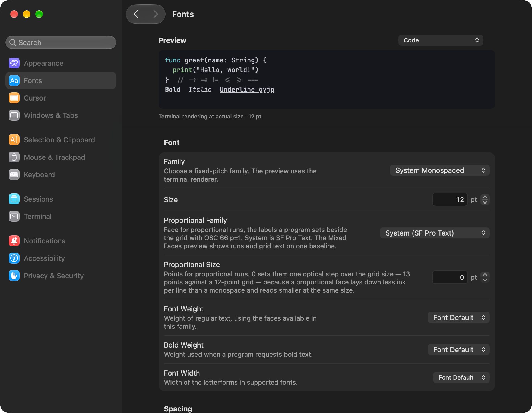Click the Mouse & Trackpad icon

point(14,157)
